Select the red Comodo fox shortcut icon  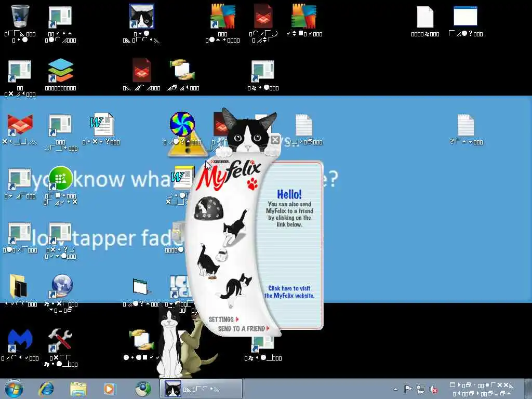[x=20, y=125]
